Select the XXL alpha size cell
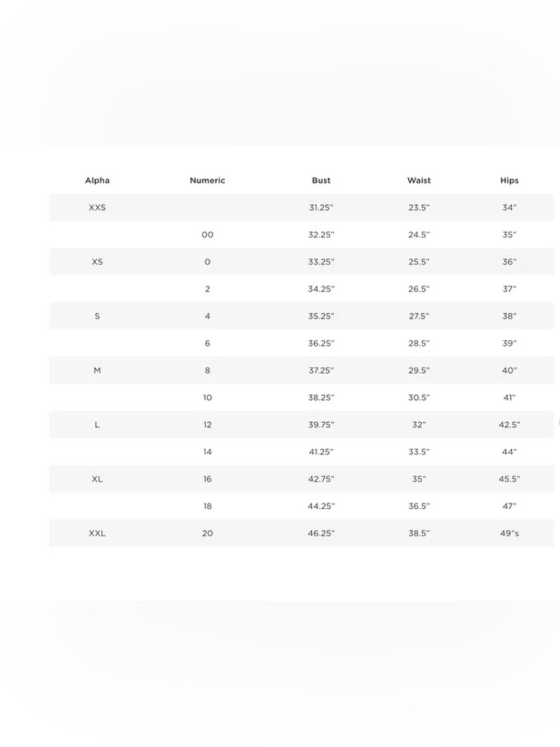This screenshot has width=560, height=747. (97, 533)
